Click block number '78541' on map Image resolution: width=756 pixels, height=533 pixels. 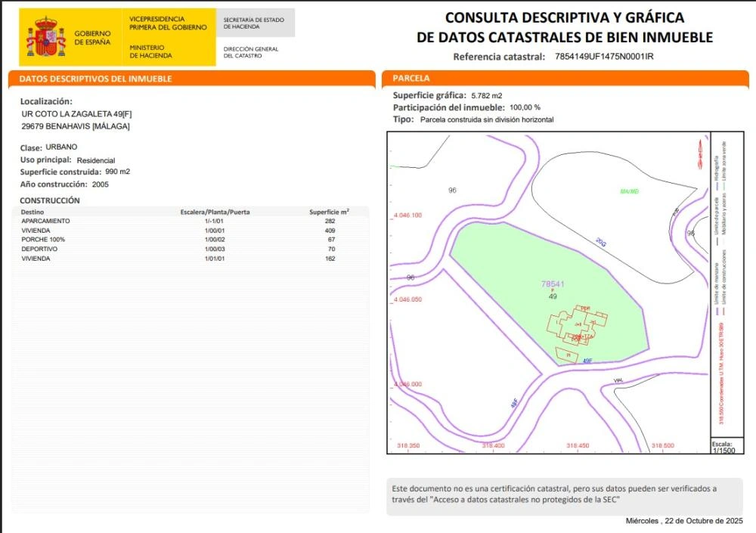(553, 284)
